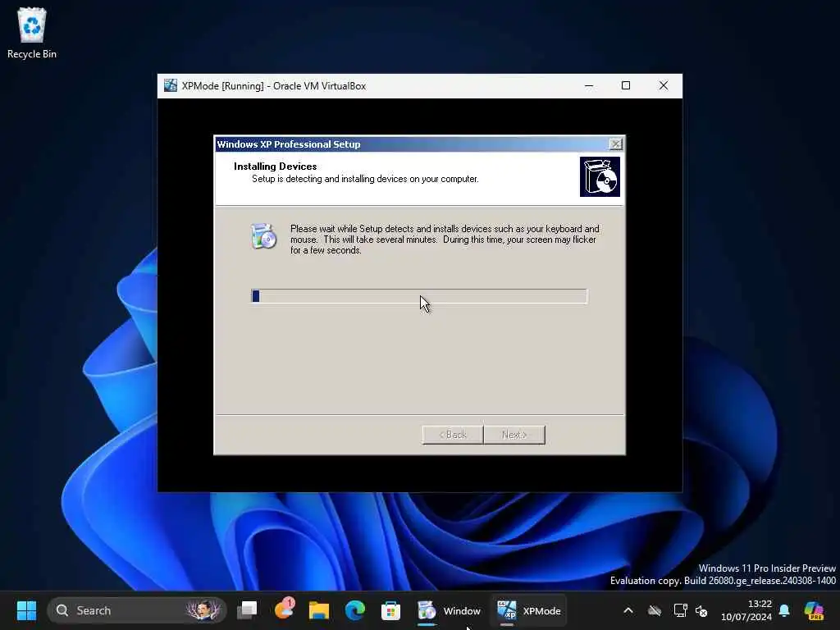Click the search highlight illustration in search box
840x630 pixels.
coord(203,610)
